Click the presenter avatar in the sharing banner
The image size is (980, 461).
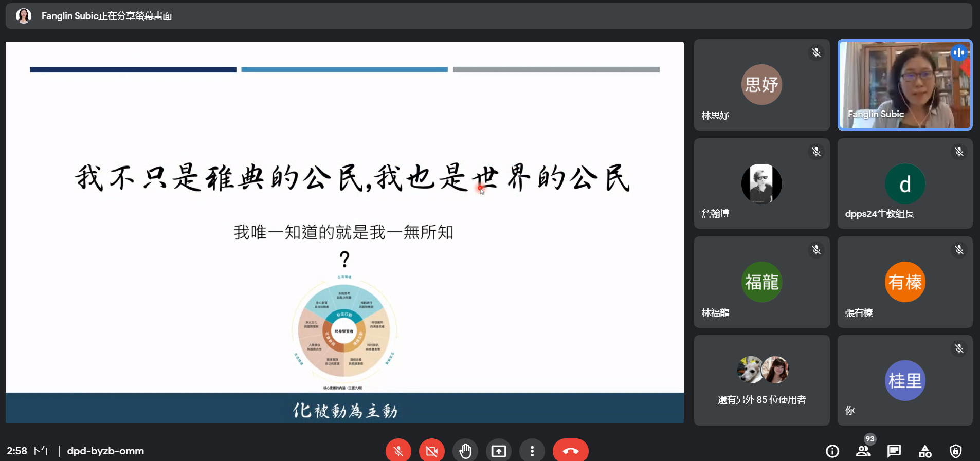[x=24, y=16]
